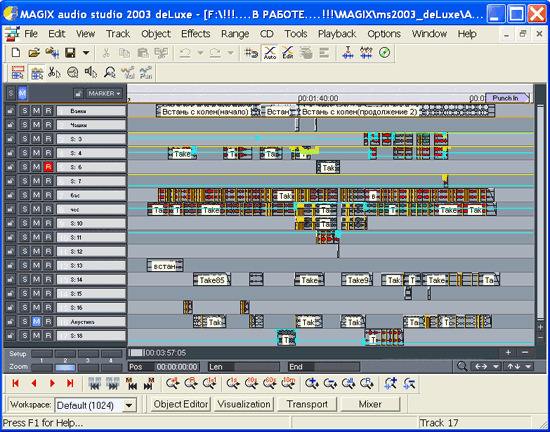Unmute the Акустика track

[x=36, y=321]
